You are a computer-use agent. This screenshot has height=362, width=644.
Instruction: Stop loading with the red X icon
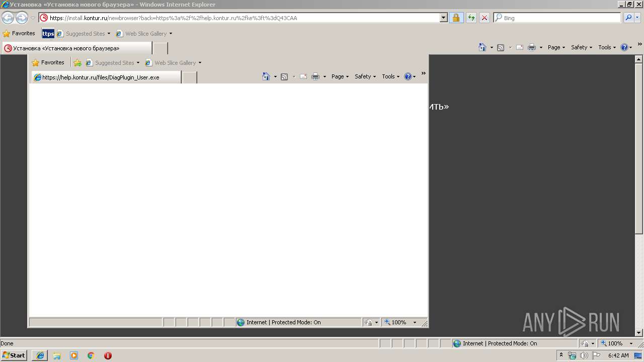(485, 18)
